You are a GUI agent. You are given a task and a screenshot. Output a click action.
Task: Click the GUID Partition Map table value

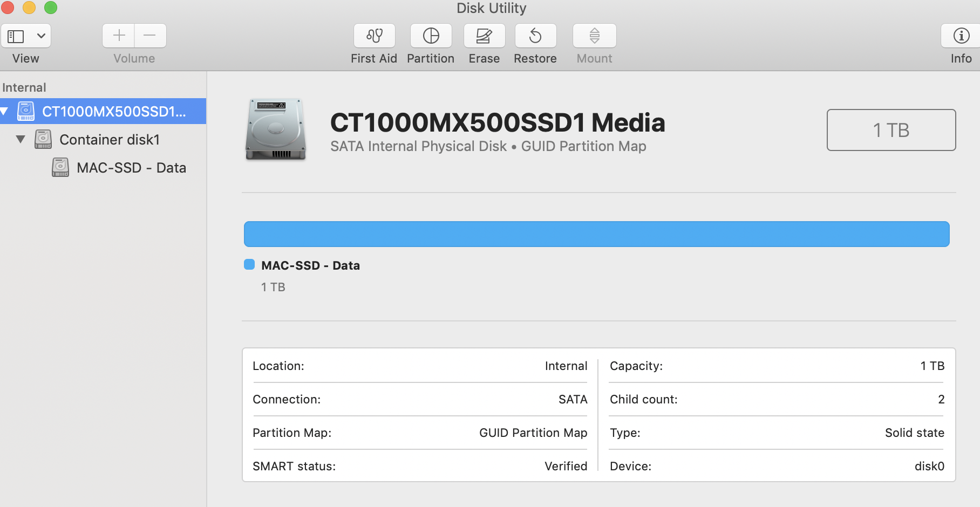pyautogui.click(x=533, y=433)
